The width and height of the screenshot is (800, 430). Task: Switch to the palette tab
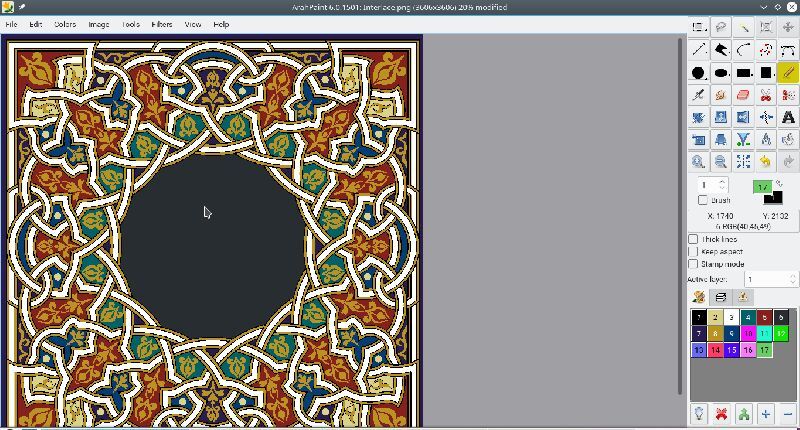(x=698, y=297)
